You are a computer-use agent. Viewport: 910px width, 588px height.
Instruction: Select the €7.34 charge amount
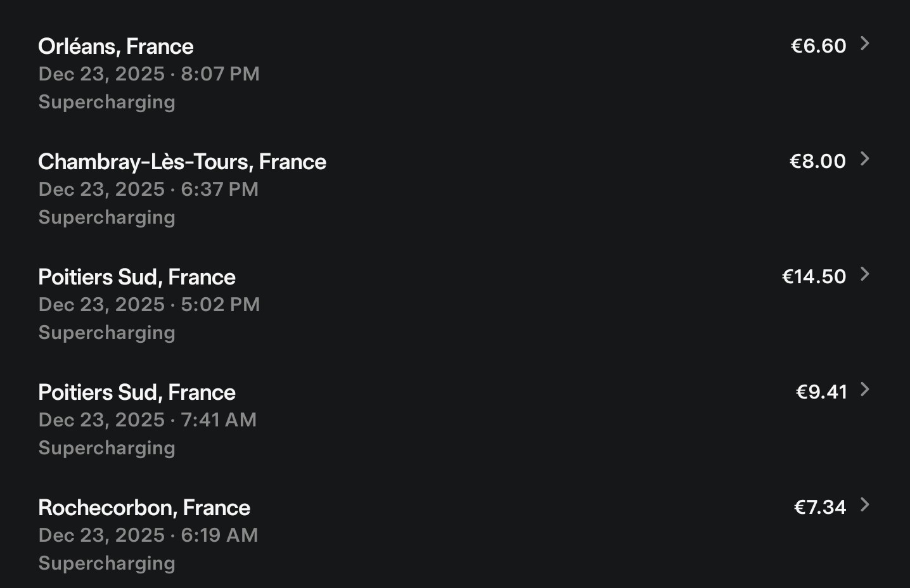[x=820, y=507]
